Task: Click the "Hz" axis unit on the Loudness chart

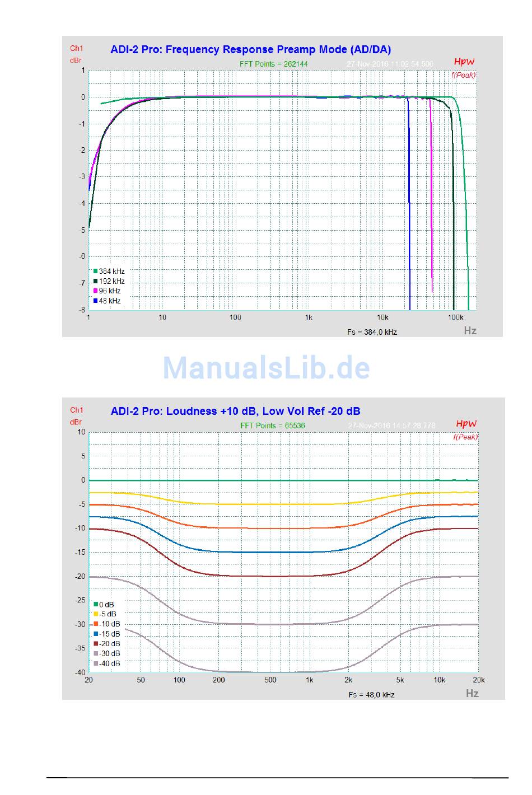Action: pyautogui.click(x=472, y=693)
